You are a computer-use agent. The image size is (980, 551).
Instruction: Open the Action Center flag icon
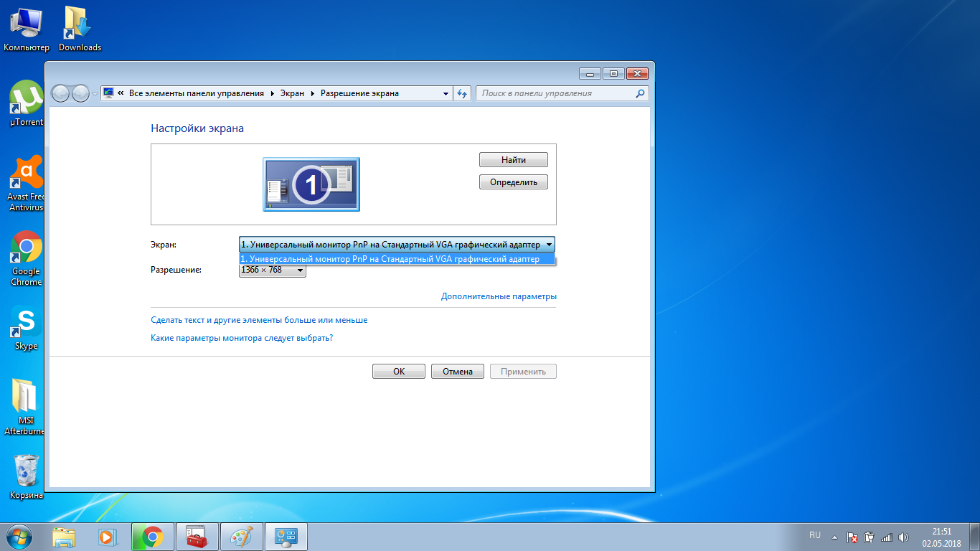click(x=852, y=537)
